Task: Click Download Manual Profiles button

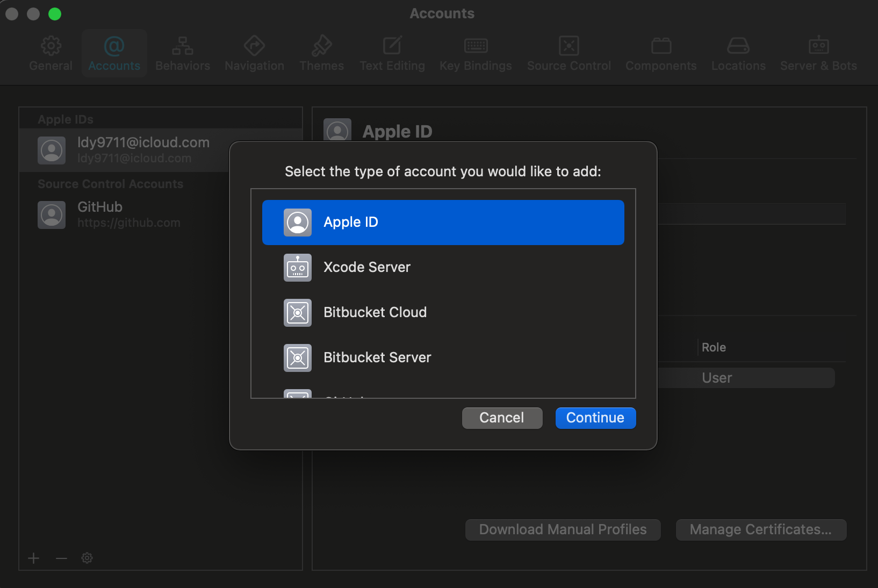Action: pyautogui.click(x=563, y=530)
